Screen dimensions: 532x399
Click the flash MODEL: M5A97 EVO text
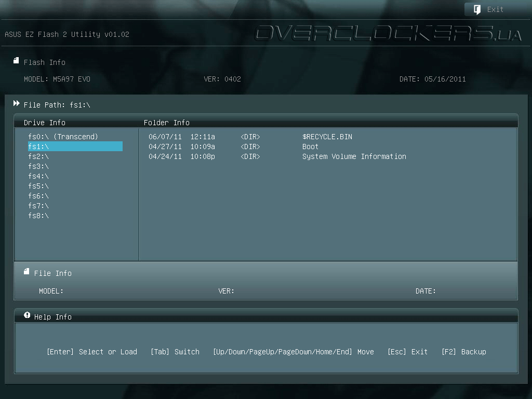click(x=57, y=79)
